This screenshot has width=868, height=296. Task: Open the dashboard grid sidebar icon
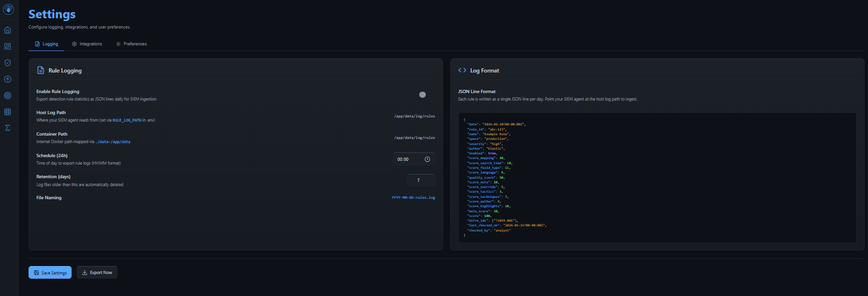tap(7, 47)
